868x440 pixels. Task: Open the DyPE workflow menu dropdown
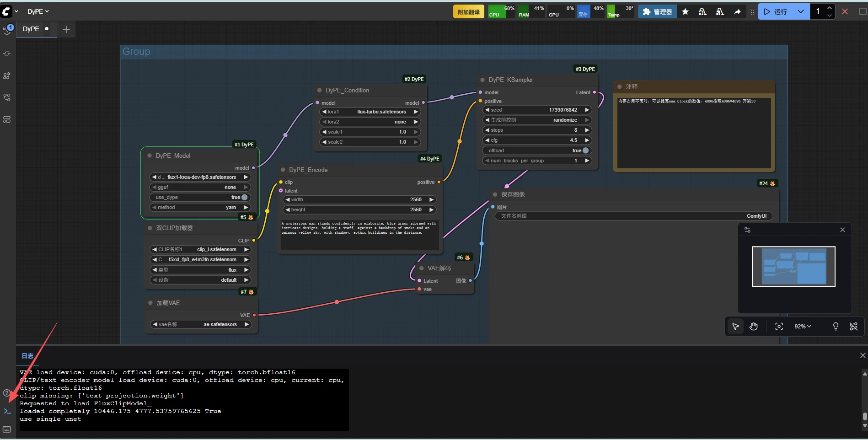click(x=38, y=11)
